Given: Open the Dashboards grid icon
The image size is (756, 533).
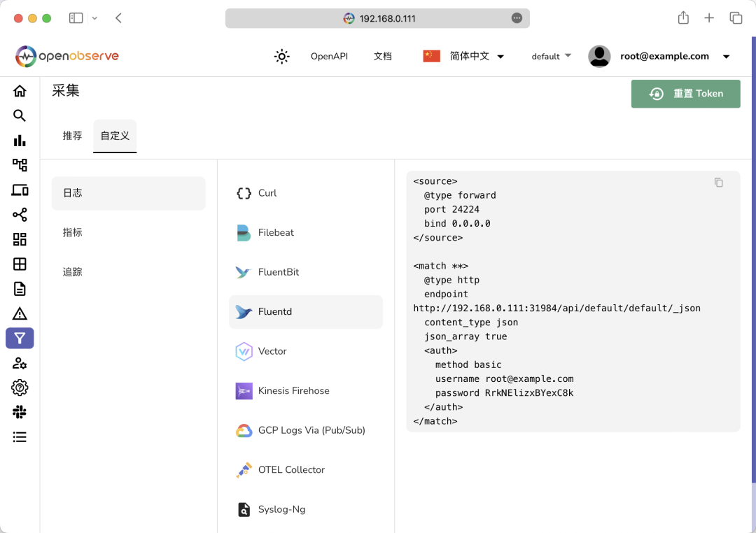Looking at the screenshot, I should (20, 239).
